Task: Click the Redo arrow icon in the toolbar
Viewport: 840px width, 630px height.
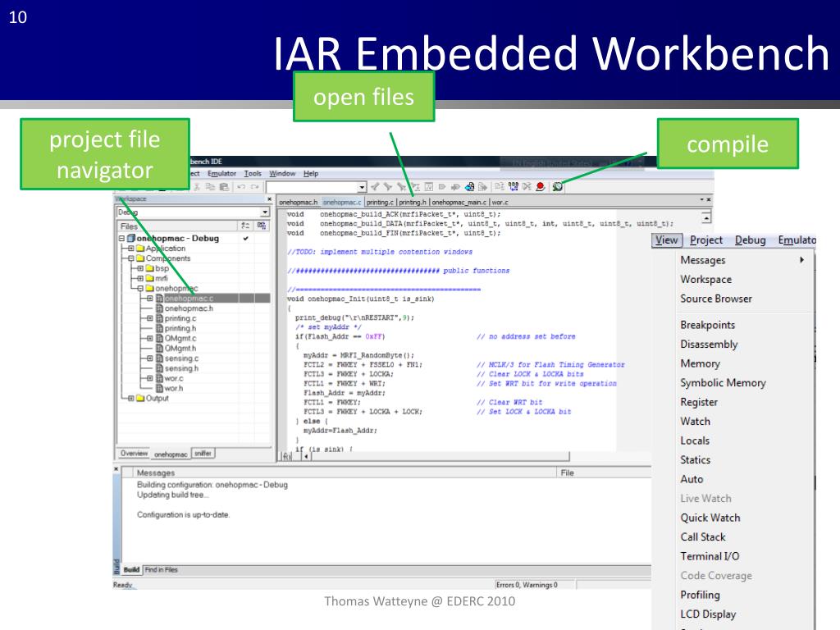Action: [x=255, y=186]
